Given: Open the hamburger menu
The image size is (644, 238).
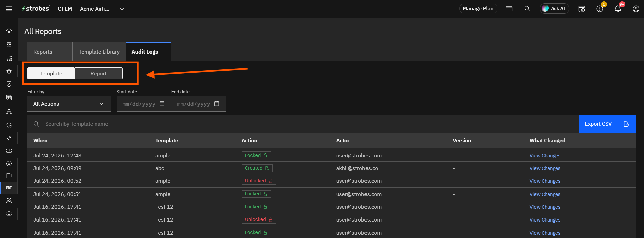Looking at the screenshot, I should (x=9, y=9).
